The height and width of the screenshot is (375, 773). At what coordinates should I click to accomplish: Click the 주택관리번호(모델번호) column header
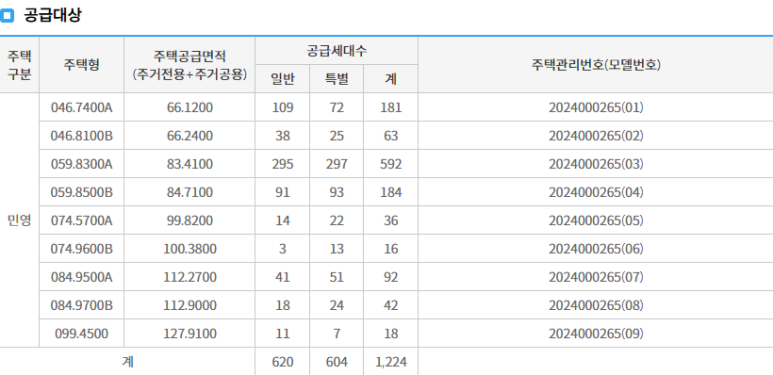596,65
